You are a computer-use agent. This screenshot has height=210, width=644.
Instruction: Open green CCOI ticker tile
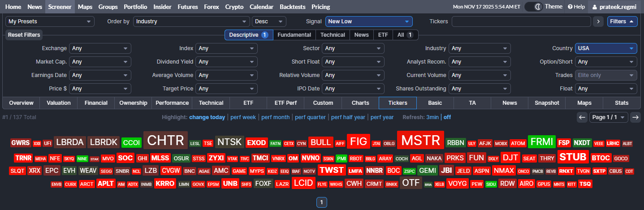tap(131, 143)
